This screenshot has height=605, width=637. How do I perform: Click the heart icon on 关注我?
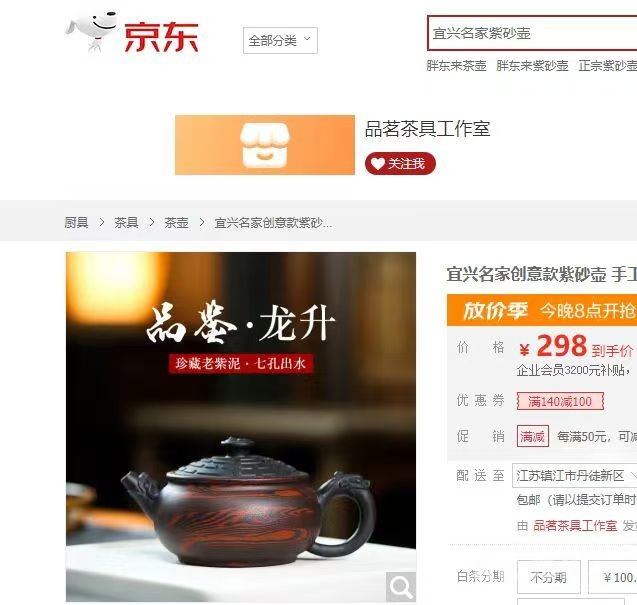(x=377, y=164)
